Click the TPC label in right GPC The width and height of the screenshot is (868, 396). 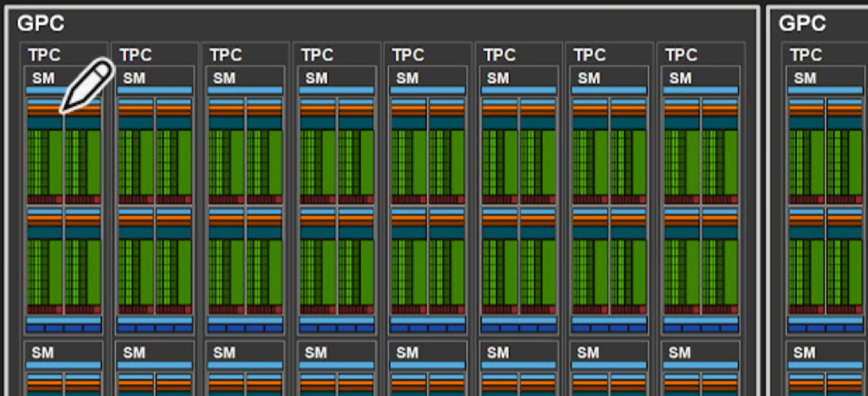(806, 55)
